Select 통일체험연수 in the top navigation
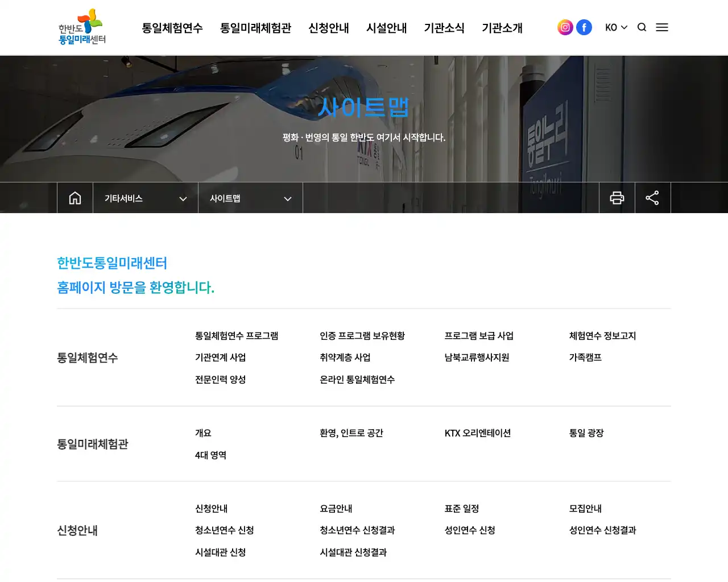The width and height of the screenshot is (728, 582). [172, 28]
